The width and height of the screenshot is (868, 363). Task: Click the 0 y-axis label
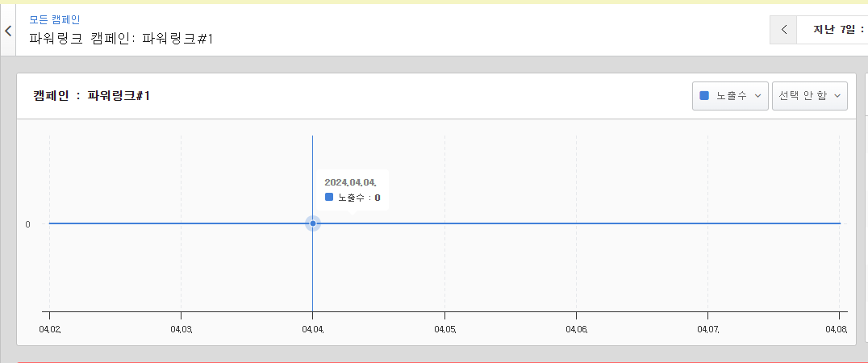(x=27, y=224)
